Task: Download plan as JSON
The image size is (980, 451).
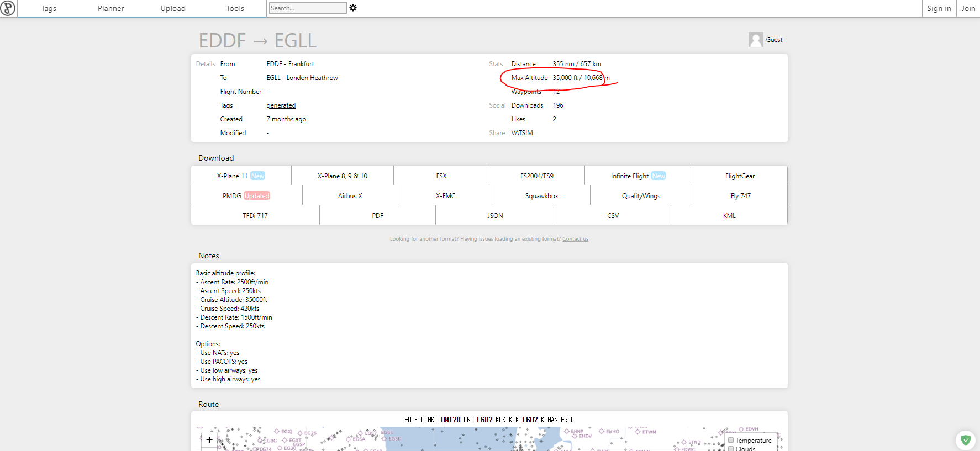Action: click(495, 215)
